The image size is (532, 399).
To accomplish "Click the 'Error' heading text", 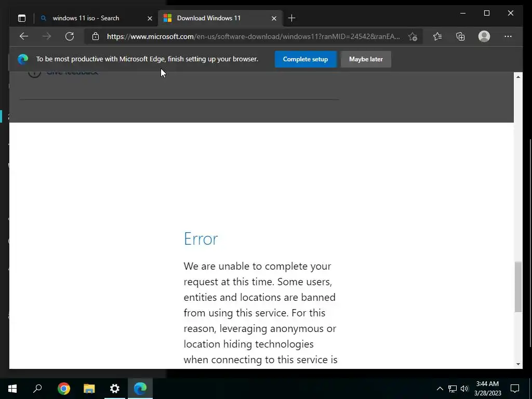I will coord(201,239).
